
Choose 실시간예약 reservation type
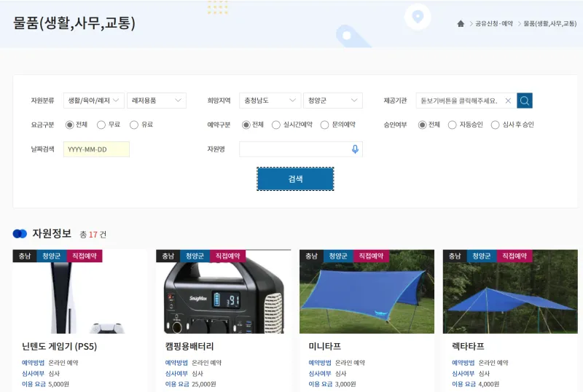[276, 125]
